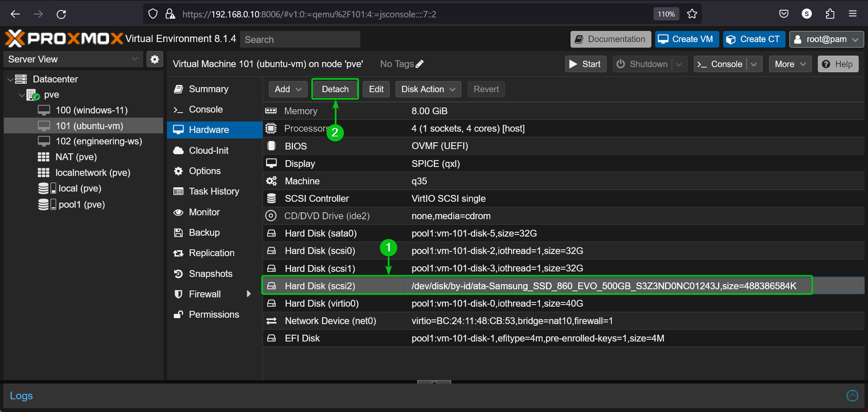
Task: Open the Backup tab
Action: (215, 232)
